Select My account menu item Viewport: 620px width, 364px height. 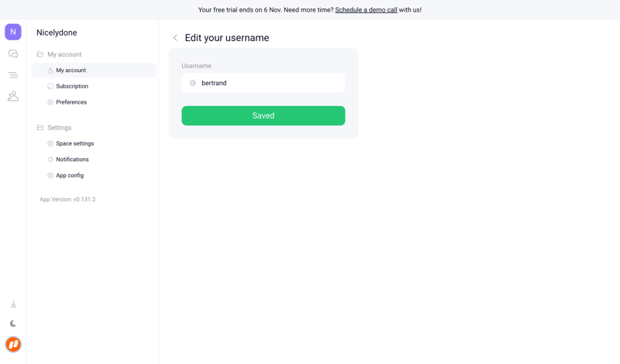(71, 70)
